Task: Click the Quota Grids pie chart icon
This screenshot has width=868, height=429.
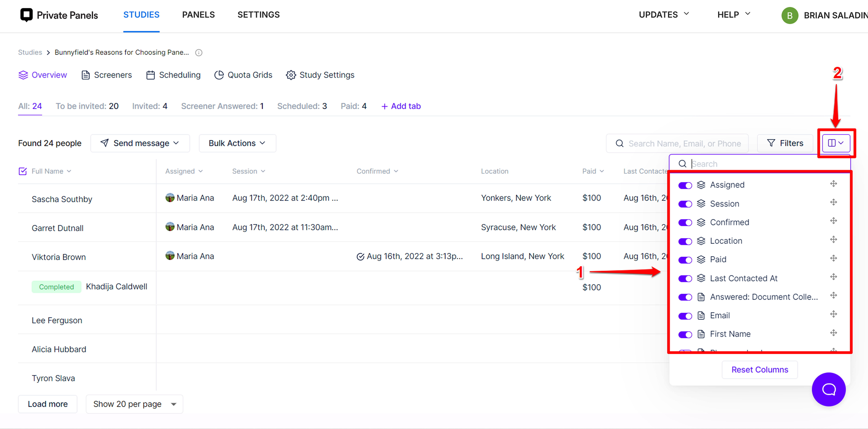Action: click(219, 75)
